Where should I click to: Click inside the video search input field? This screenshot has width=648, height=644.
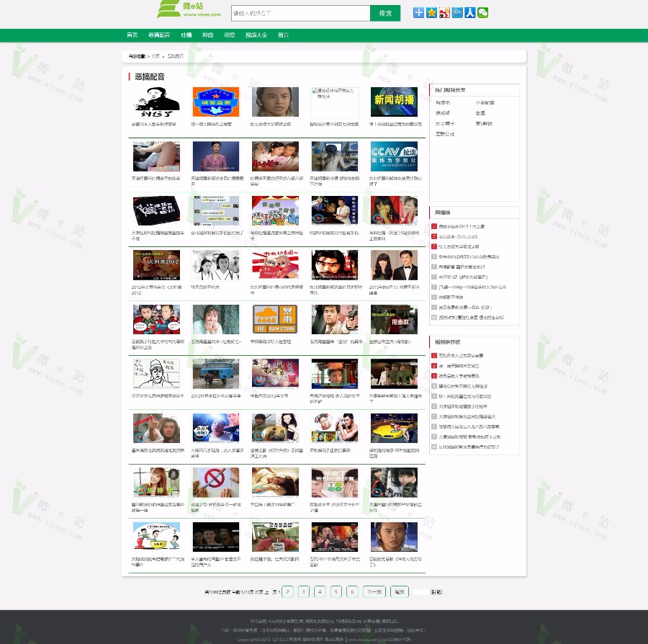click(300, 13)
